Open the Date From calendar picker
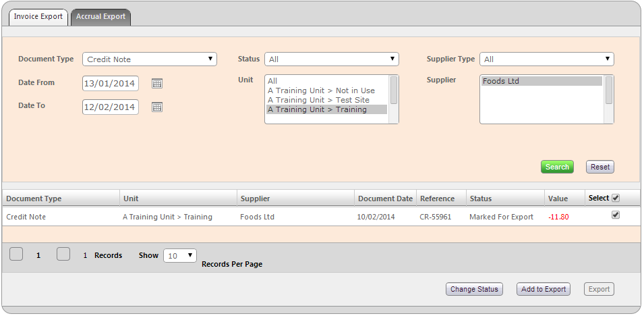Image resolution: width=644 pixels, height=316 pixels. pos(157,84)
